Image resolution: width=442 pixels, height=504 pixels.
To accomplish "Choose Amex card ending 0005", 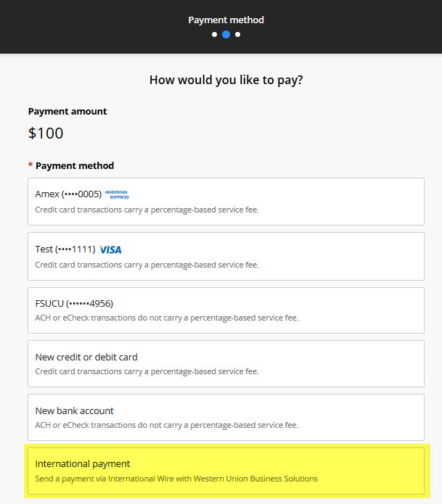I will click(226, 202).
